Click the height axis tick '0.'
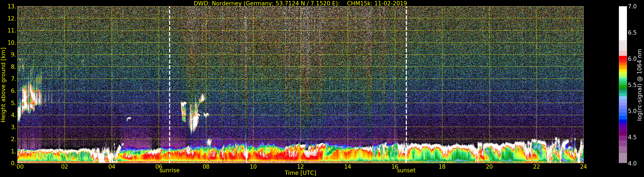 (14, 163)
